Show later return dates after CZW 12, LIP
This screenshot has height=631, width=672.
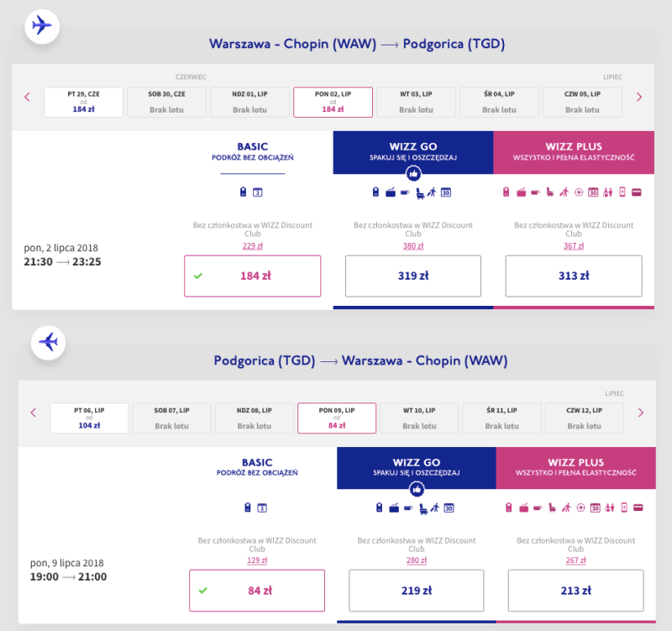641,413
